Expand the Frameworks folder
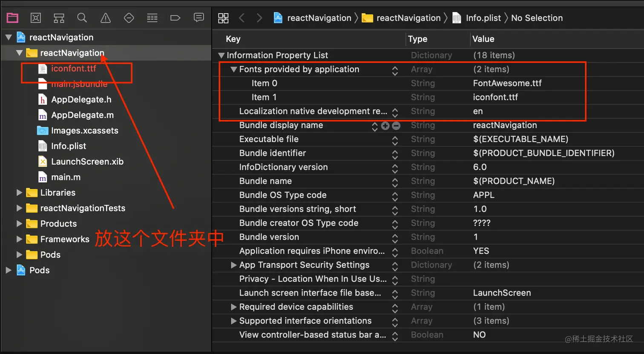Screen dimensions: 644x354 (x=19, y=239)
